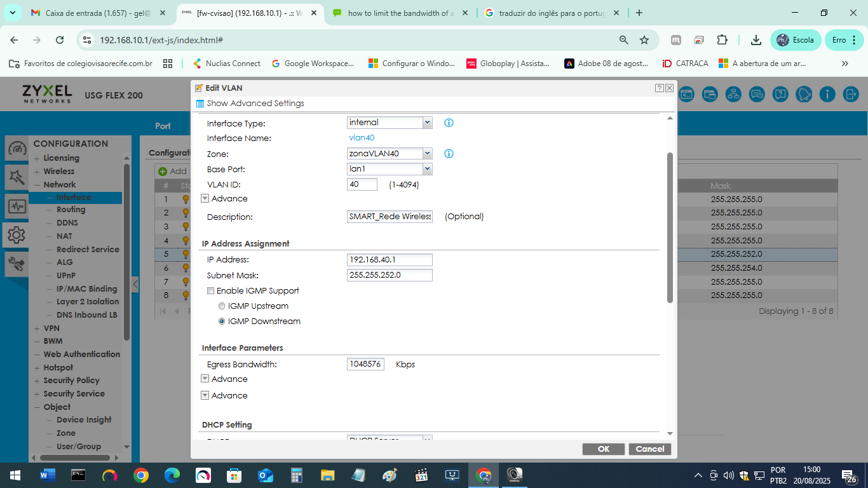Screen dimensions: 868x488
Task: Click the Edit VLAN dialog help icon
Action: pos(660,88)
